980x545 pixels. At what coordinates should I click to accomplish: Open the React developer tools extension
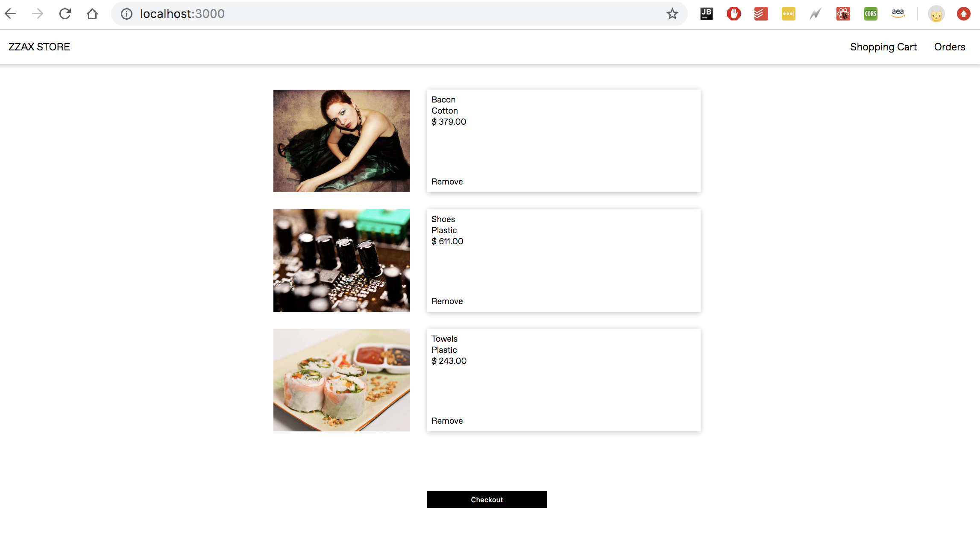[x=843, y=14]
